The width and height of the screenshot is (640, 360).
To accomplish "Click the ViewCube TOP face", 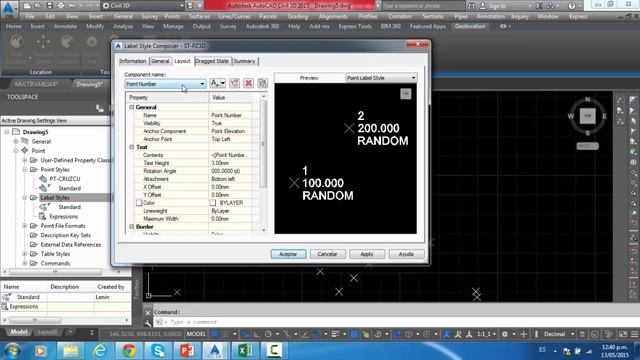I will click(x=587, y=116).
